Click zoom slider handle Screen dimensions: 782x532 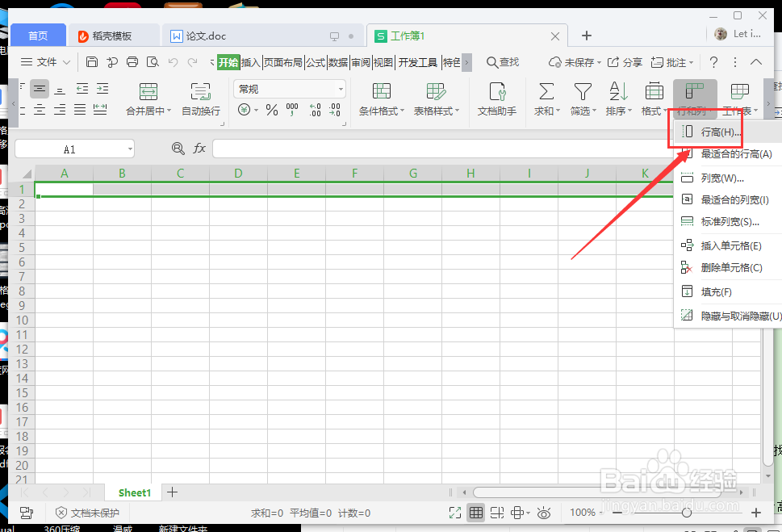686,513
